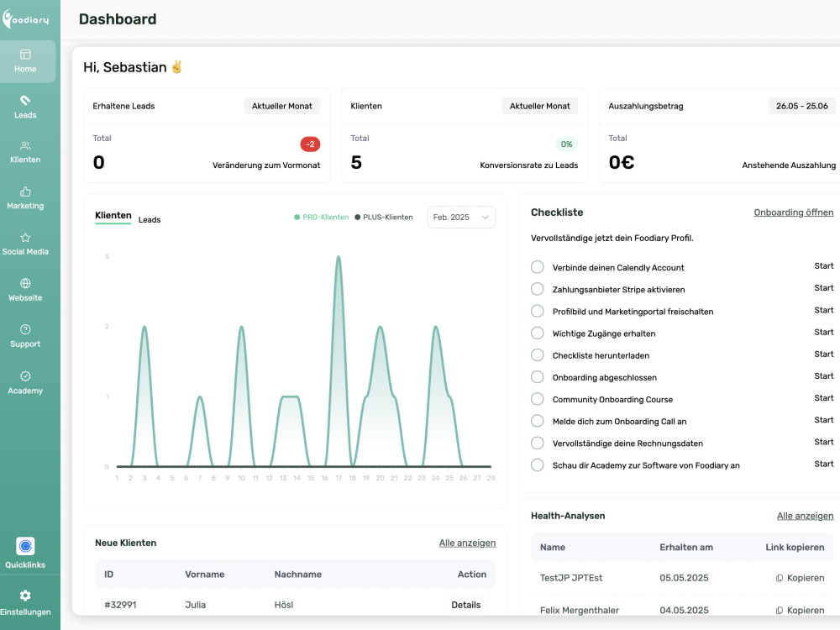Open 'Aktueller Monat' selector for Klienten card
Image resolution: width=840 pixels, height=630 pixels.
pos(539,106)
